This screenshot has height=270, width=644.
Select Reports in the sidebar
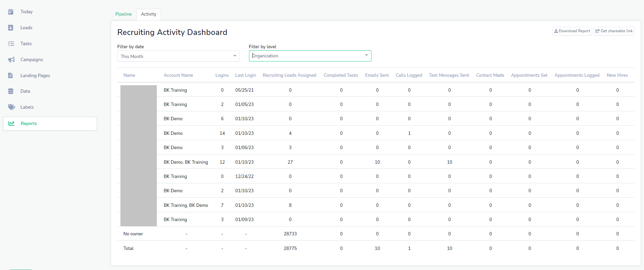[50, 124]
